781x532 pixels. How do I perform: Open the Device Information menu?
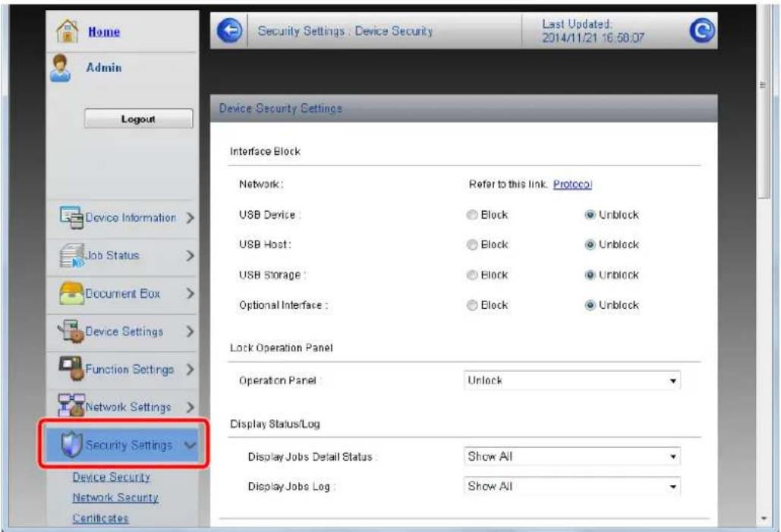click(x=122, y=218)
